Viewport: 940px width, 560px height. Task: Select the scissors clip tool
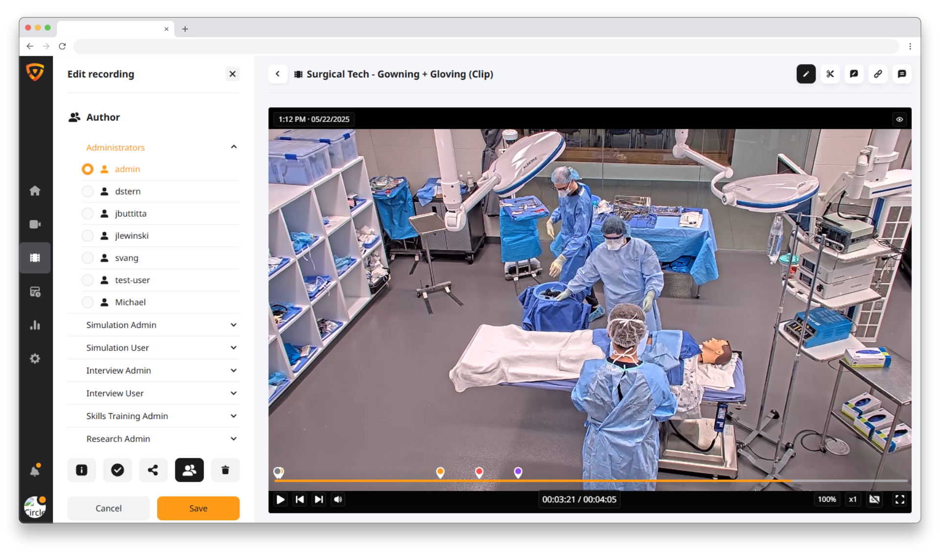pos(830,74)
